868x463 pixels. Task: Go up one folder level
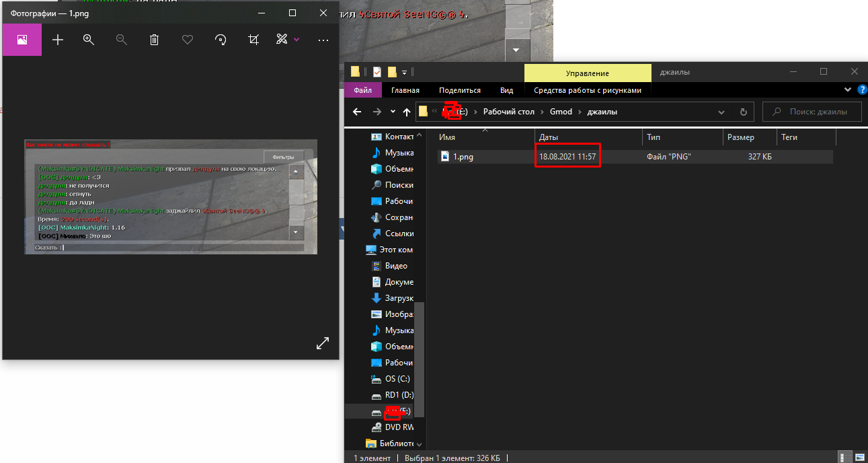pos(406,112)
